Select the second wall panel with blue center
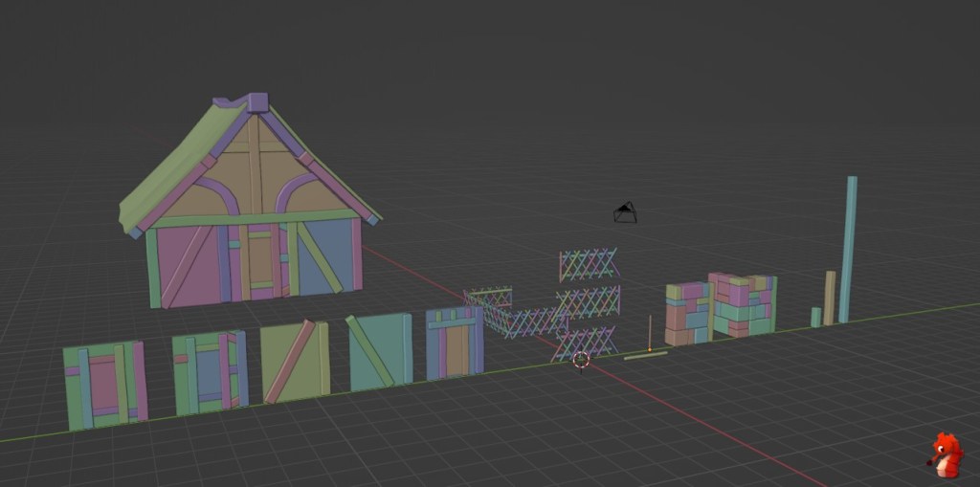 point(210,371)
